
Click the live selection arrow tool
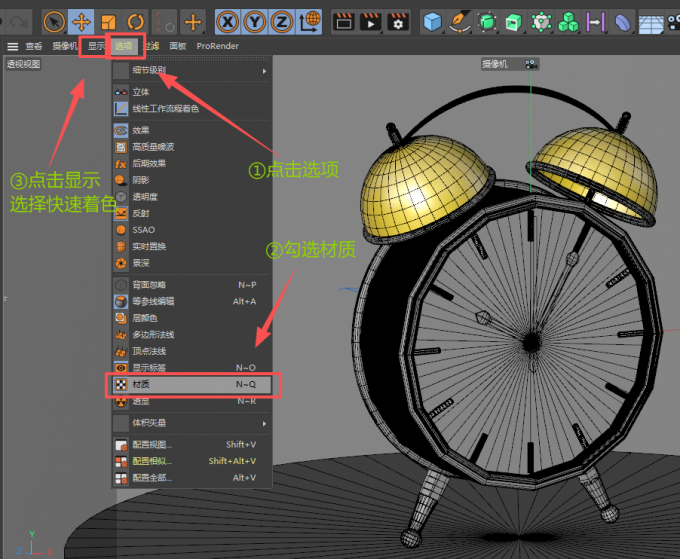pos(54,21)
